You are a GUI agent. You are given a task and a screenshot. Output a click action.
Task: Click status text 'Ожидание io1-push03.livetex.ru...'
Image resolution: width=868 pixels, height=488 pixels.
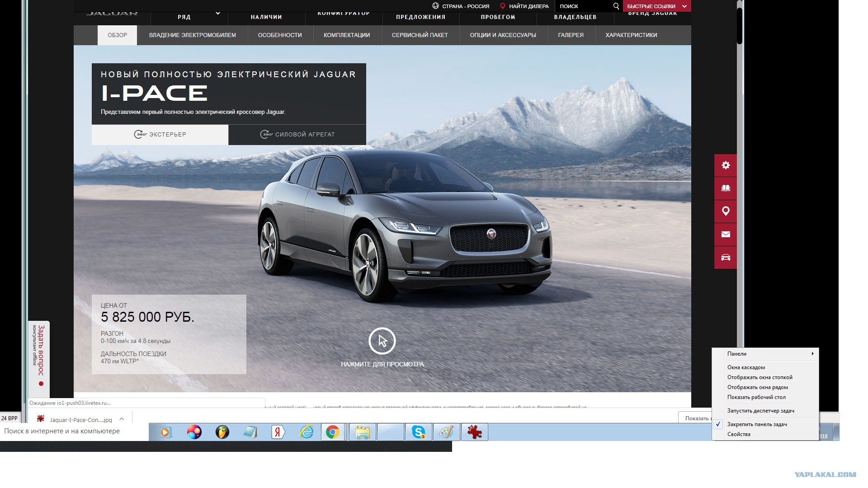(x=70, y=403)
